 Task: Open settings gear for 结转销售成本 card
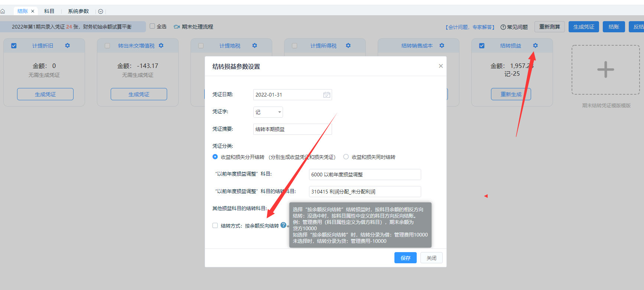(x=442, y=46)
